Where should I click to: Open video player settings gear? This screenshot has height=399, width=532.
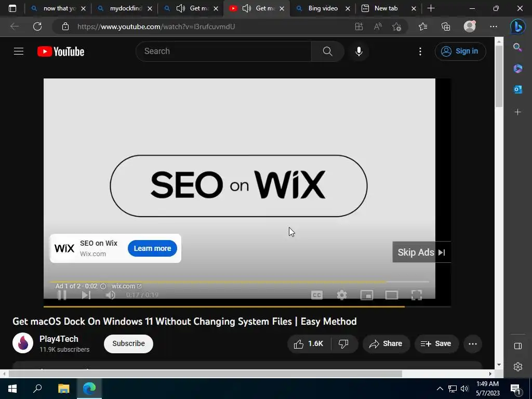point(342,295)
